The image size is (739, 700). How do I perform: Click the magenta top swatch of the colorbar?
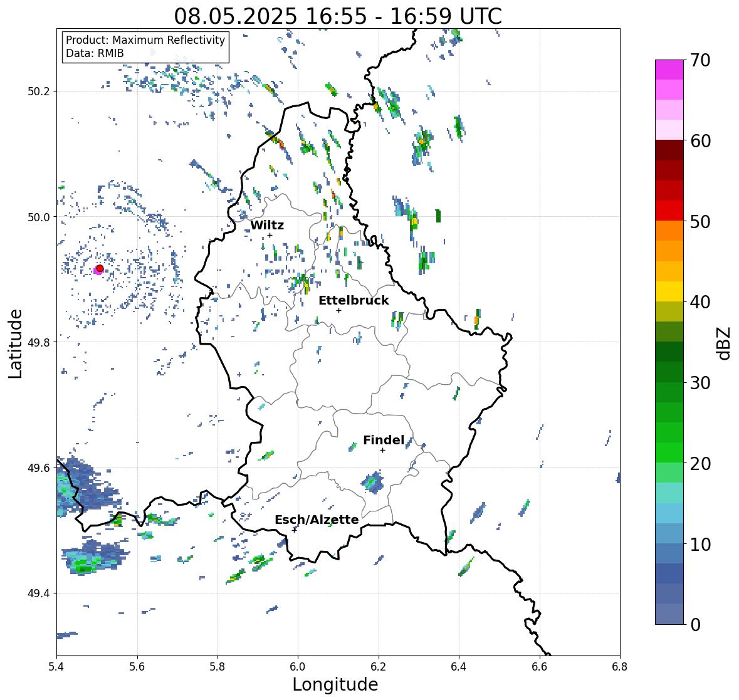click(669, 70)
